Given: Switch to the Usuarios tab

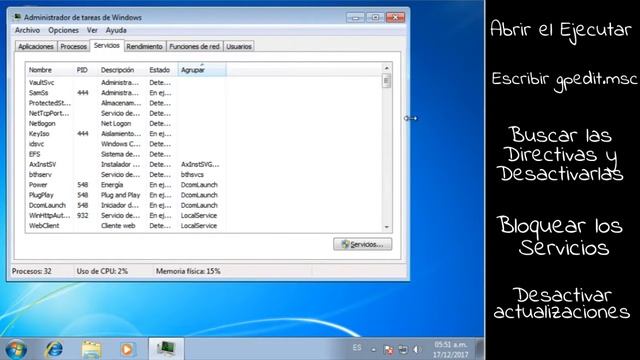Looking at the screenshot, I should point(239,47).
